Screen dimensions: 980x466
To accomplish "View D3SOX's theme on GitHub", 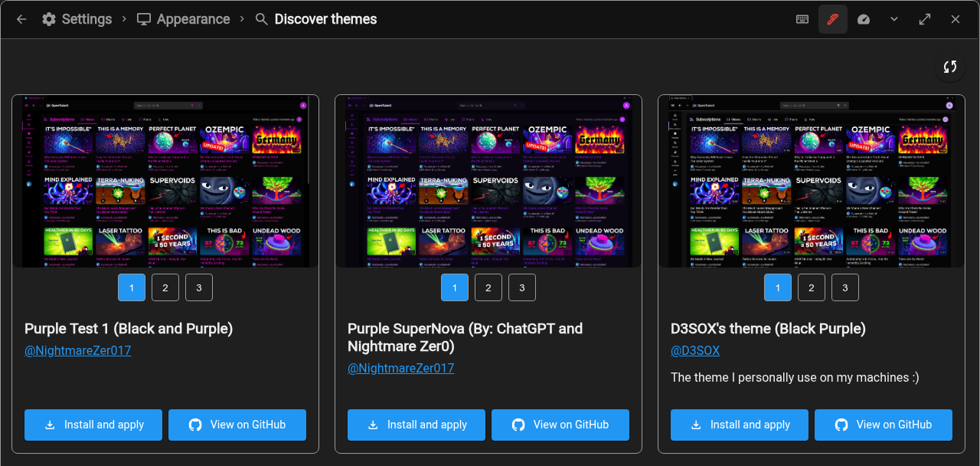I will [x=884, y=425].
